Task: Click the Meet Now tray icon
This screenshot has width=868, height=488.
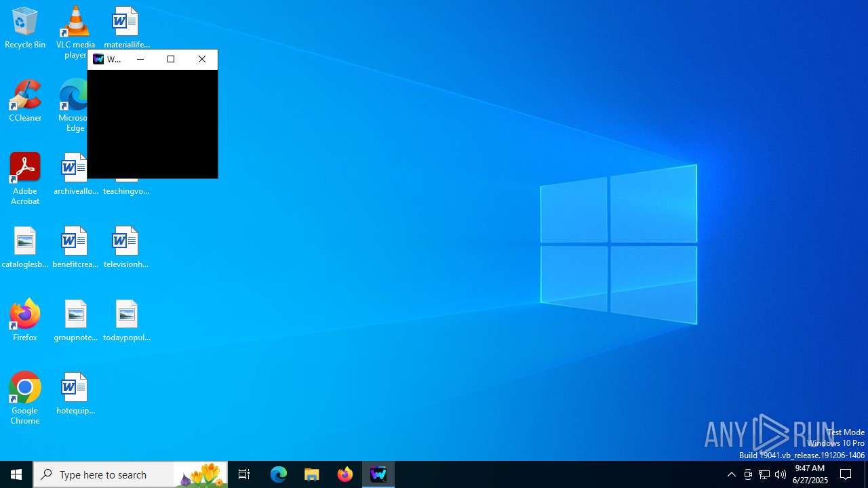Action: [x=748, y=474]
